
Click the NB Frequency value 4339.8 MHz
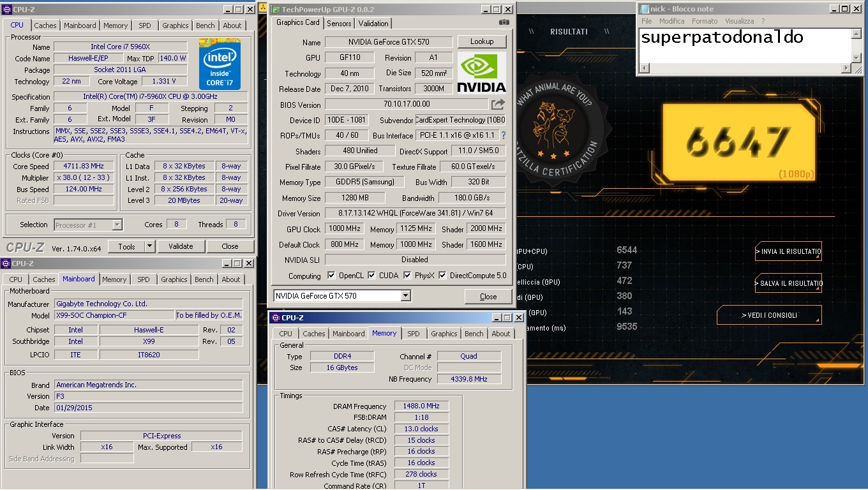(469, 379)
